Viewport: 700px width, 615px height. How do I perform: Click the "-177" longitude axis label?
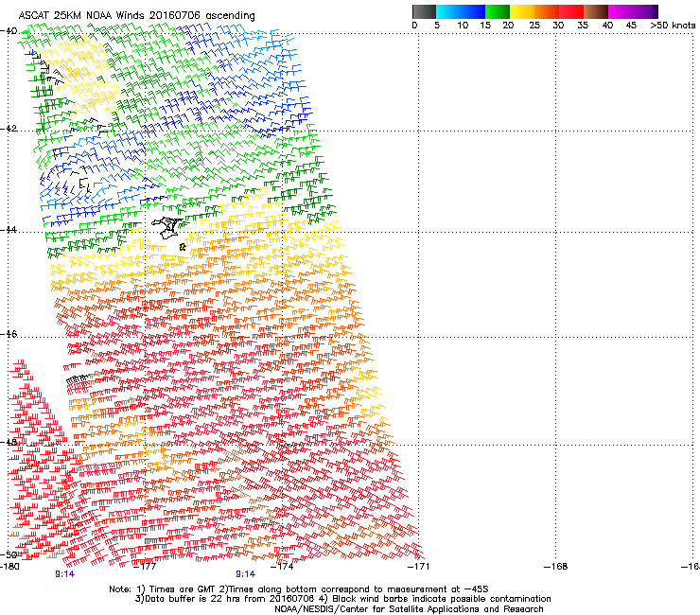click(145, 567)
